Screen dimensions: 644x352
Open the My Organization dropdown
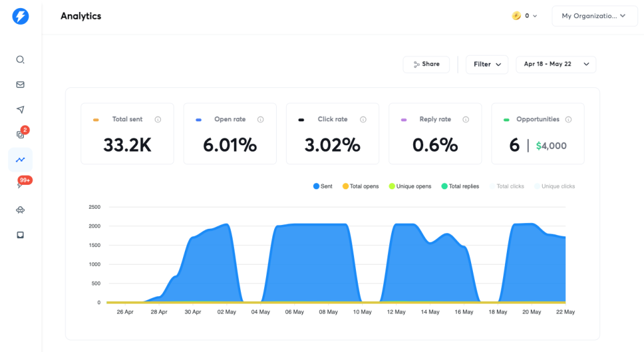pos(594,16)
